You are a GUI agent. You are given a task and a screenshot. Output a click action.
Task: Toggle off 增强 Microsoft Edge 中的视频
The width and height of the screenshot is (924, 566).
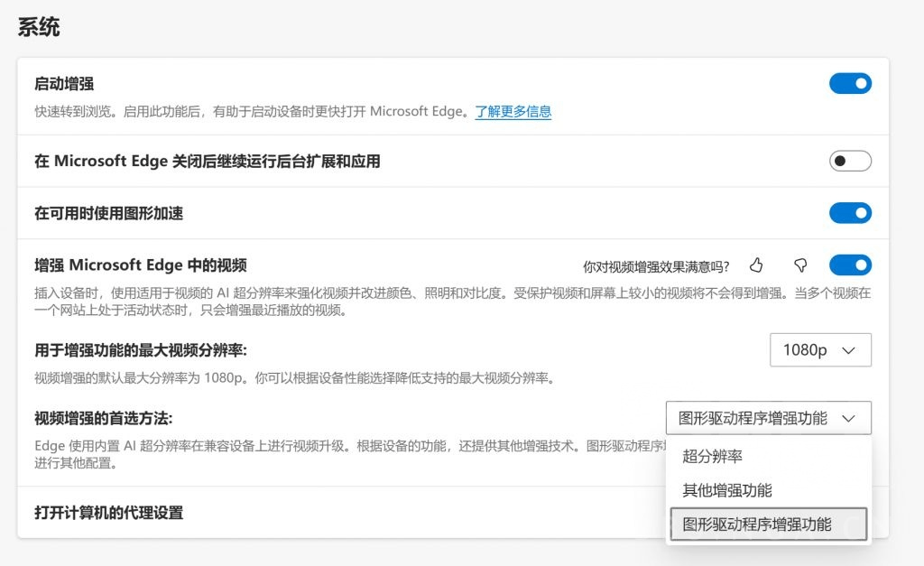850,265
